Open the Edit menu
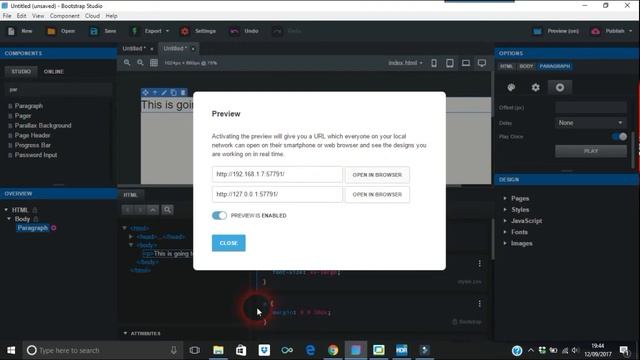The width and height of the screenshot is (640, 360). [22, 16]
